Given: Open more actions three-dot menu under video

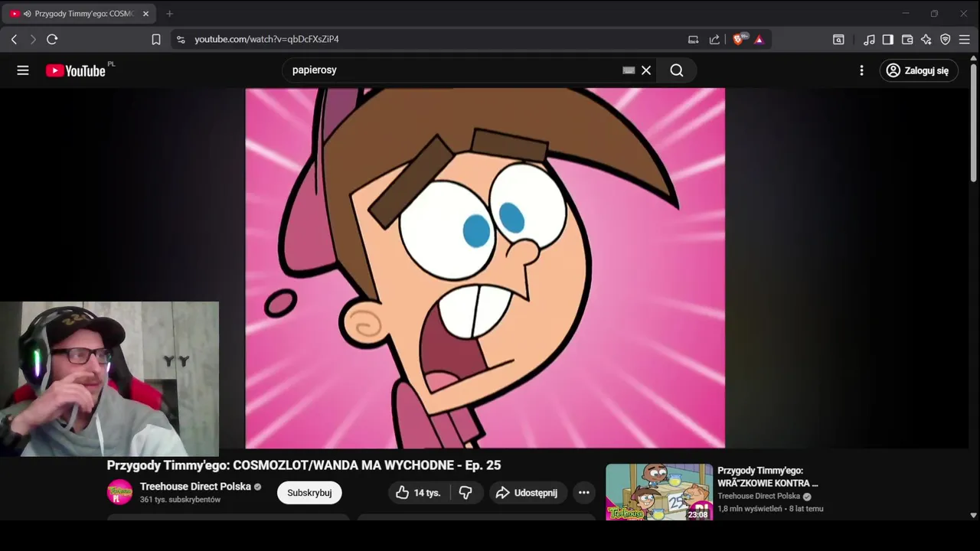Looking at the screenshot, I should [584, 493].
